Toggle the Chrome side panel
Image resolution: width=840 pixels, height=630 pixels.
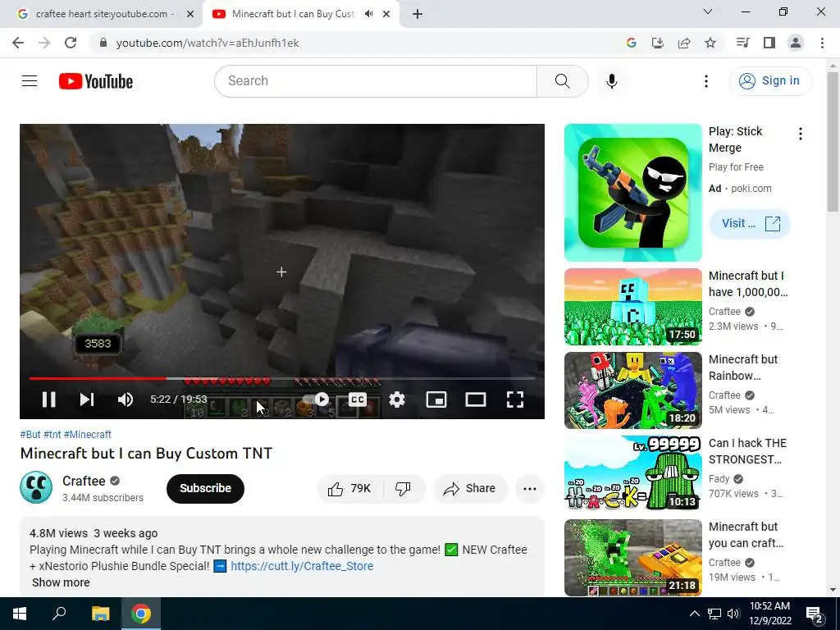click(x=769, y=43)
